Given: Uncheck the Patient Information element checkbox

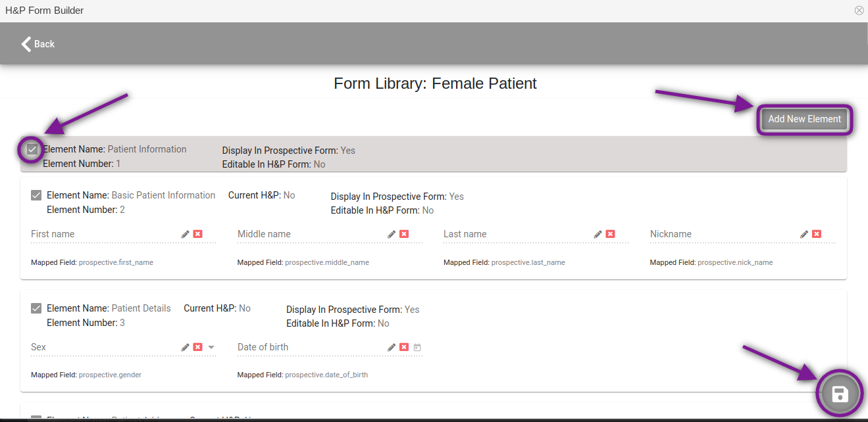Looking at the screenshot, I should coord(32,150).
